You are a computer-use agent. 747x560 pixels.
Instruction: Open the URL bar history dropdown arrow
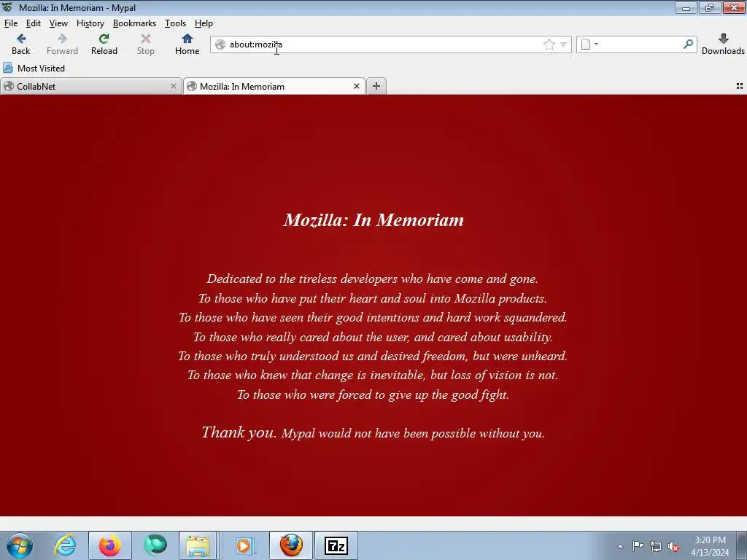pos(564,44)
